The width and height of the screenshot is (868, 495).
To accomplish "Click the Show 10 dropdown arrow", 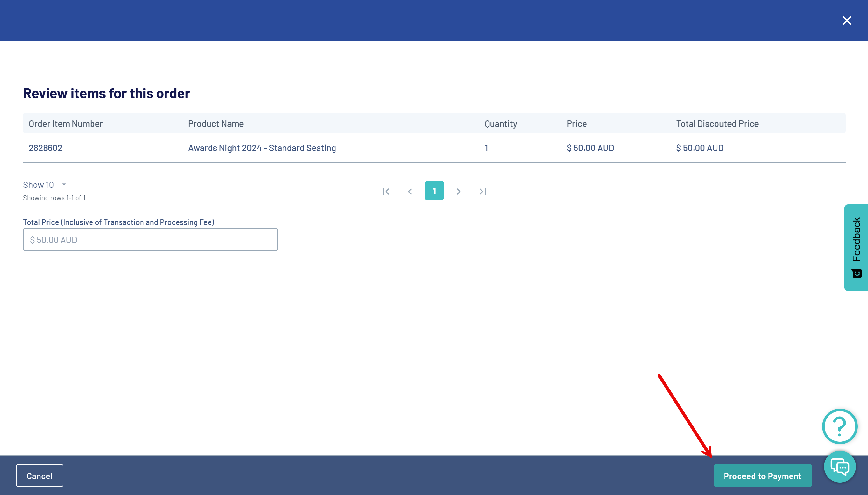I will click(x=64, y=184).
